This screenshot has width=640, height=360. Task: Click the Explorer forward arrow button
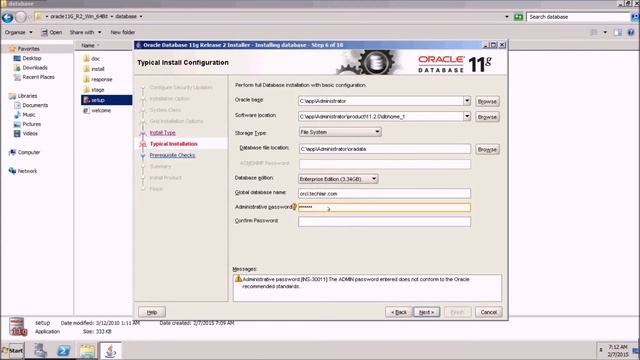(x=21, y=17)
